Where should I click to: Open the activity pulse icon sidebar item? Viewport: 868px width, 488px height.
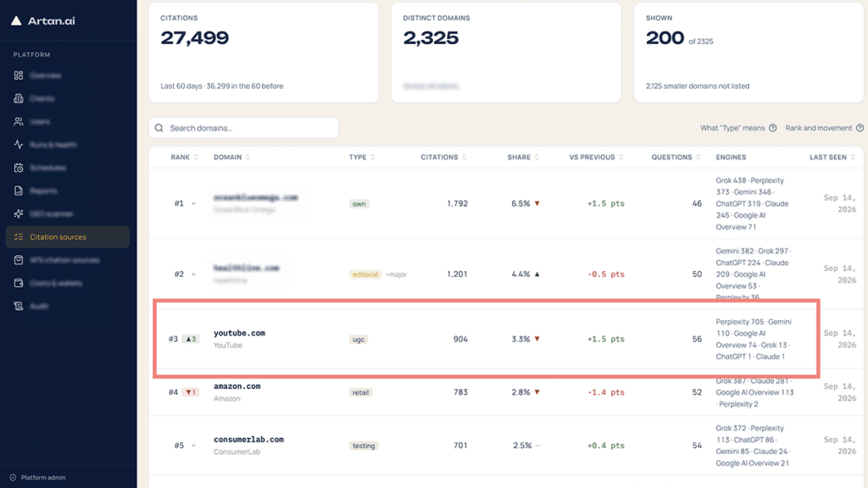click(19, 144)
